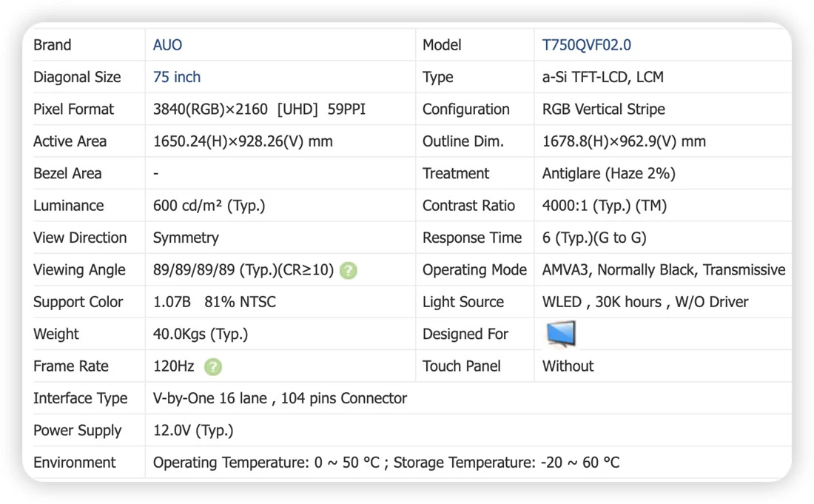Select the Model label
Viewport: 814px width, 504px height.
(x=442, y=45)
